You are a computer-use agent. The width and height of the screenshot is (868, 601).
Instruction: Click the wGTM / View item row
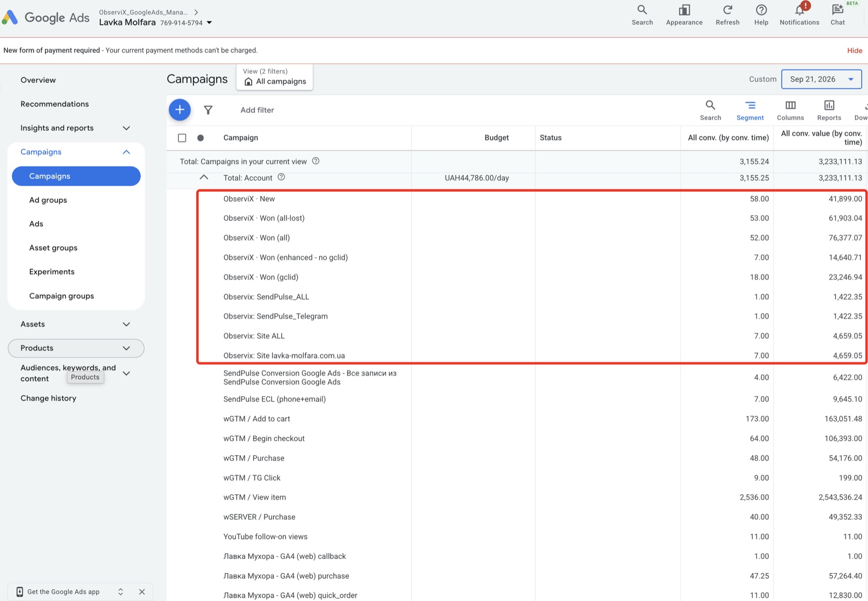pyautogui.click(x=255, y=497)
